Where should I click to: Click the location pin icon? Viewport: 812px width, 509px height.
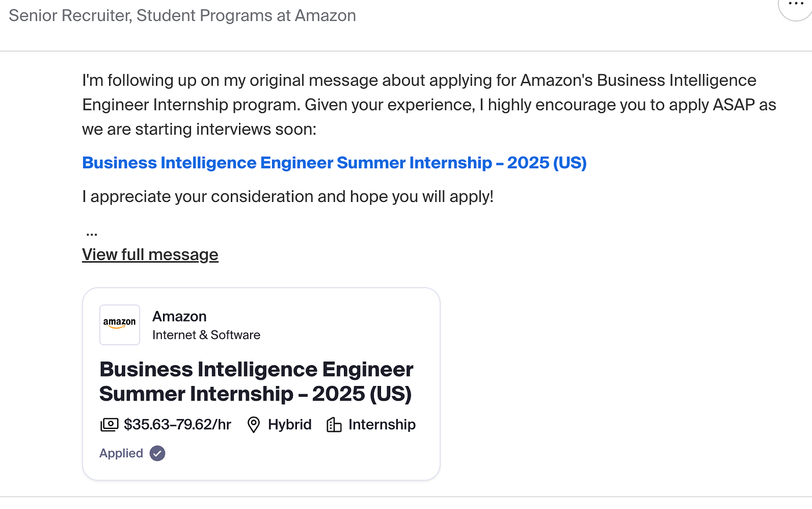(253, 425)
